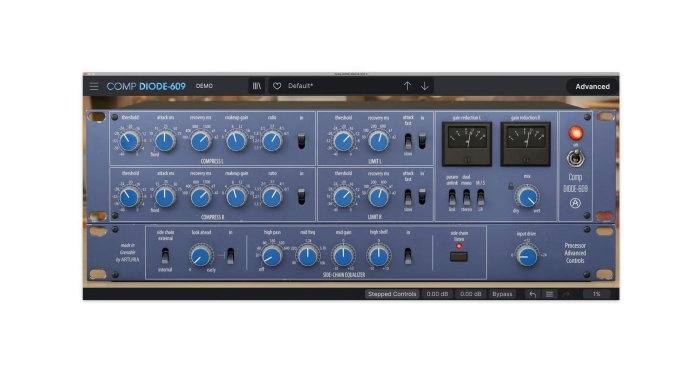This screenshot has height=372, width=700.
Task: Flip the dual mono/stereo switch
Action: tap(467, 197)
